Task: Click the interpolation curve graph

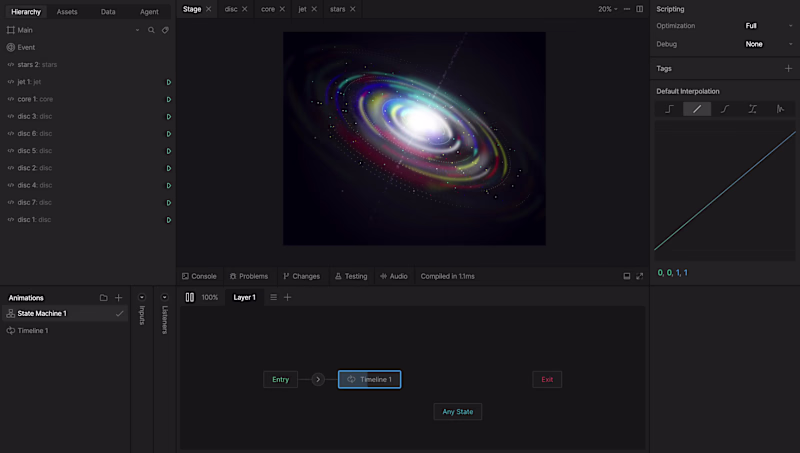Action: 725,190
